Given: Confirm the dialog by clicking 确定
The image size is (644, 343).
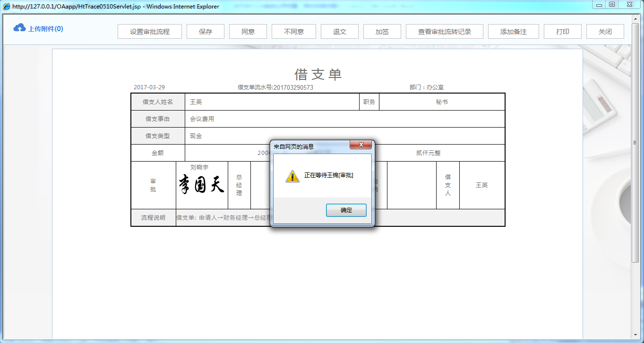Looking at the screenshot, I should 346,210.
